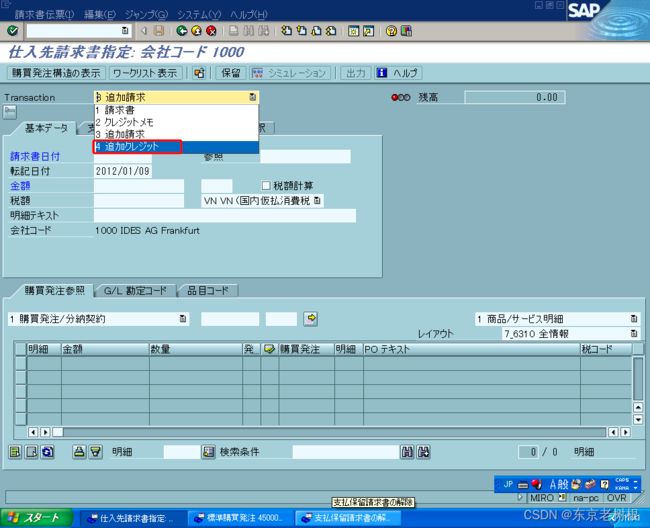
Task: Click the 出力 button
Action: pos(356,73)
